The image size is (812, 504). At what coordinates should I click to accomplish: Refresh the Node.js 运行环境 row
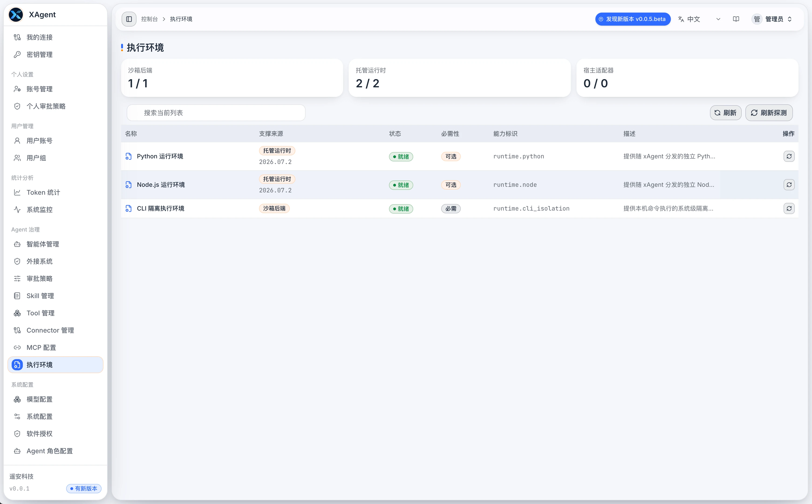(x=789, y=185)
